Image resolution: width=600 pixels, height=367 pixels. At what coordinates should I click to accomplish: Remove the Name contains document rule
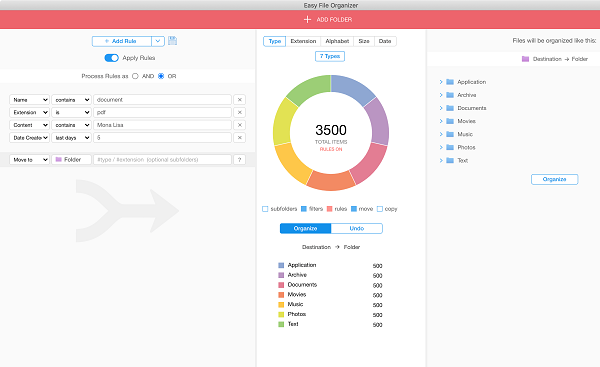240,99
